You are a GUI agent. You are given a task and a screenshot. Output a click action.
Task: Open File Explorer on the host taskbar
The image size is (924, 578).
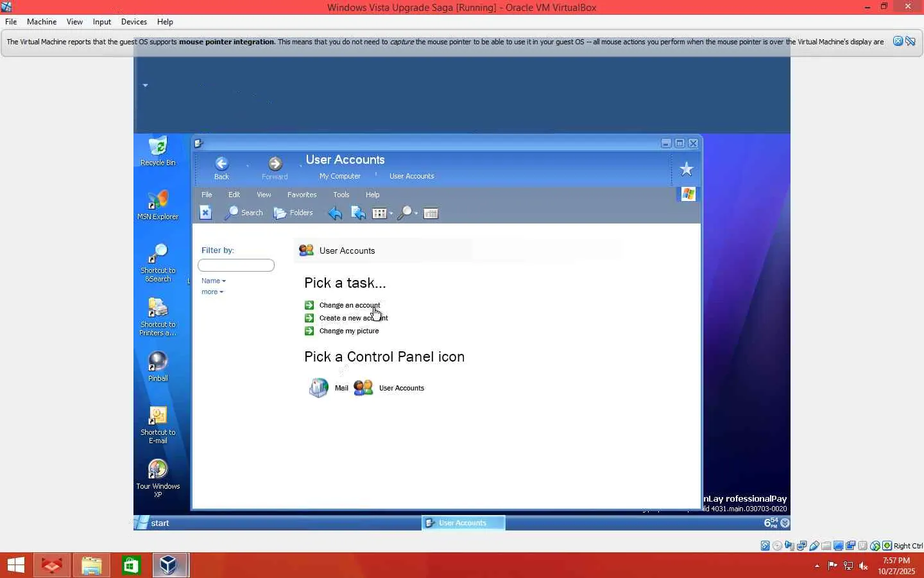pyautogui.click(x=91, y=565)
